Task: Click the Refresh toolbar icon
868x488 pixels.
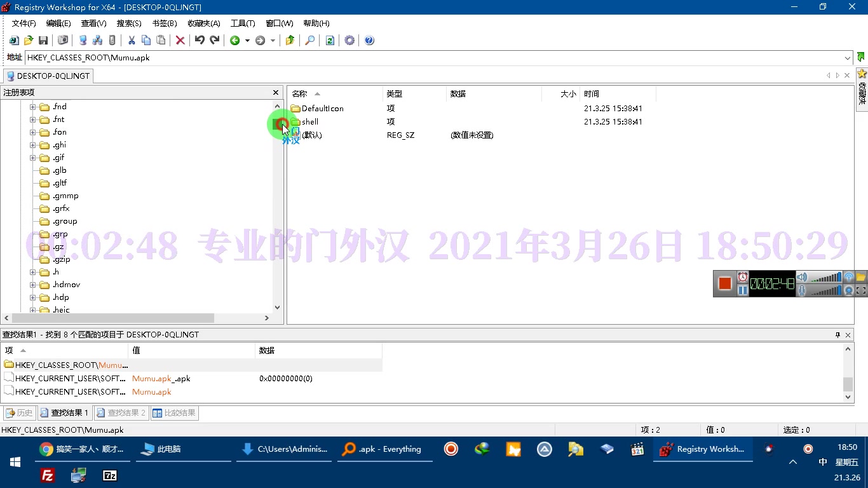Action: pos(330,40)
